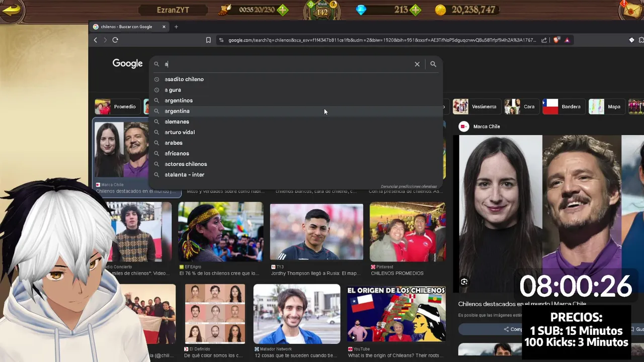The image size is (644, 362).
Task: Click the gold coin icon
Action: 441,10
